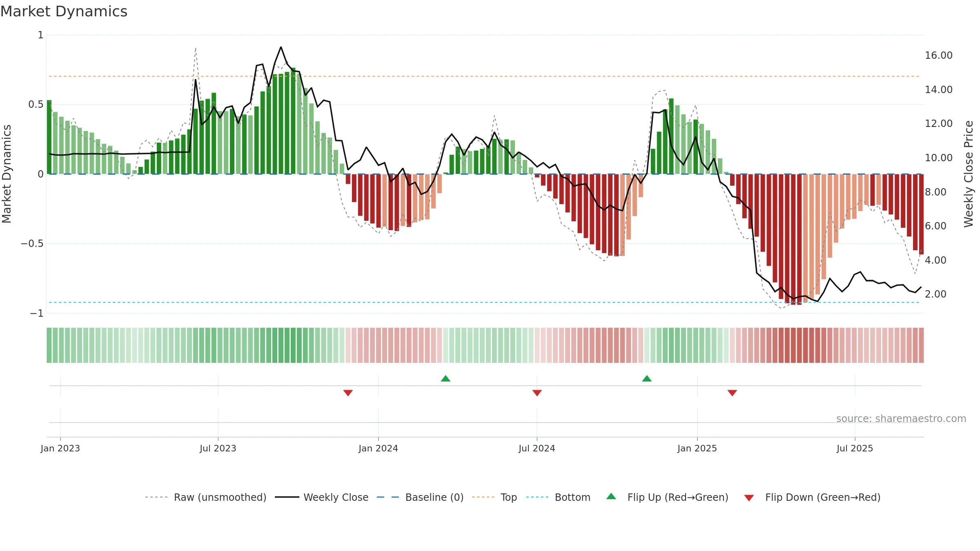Click the 12.00 price axis value
980x551 pixels.
click(x=939, y=124)
